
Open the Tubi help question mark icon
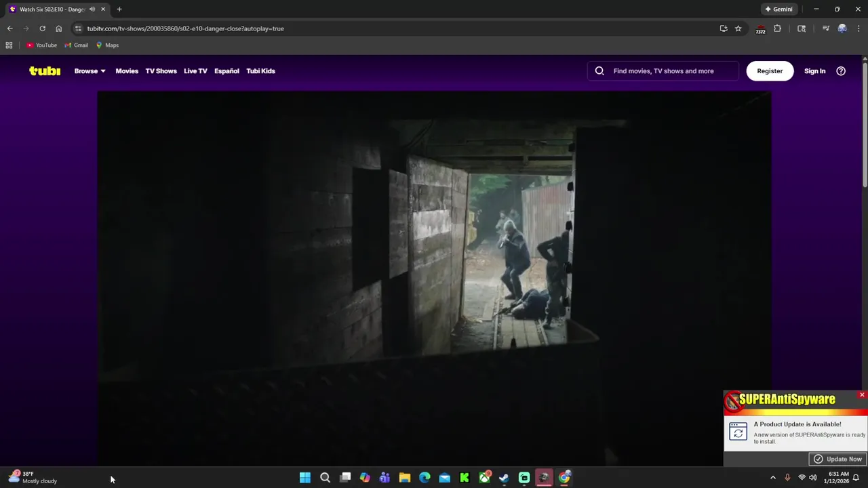841,70
